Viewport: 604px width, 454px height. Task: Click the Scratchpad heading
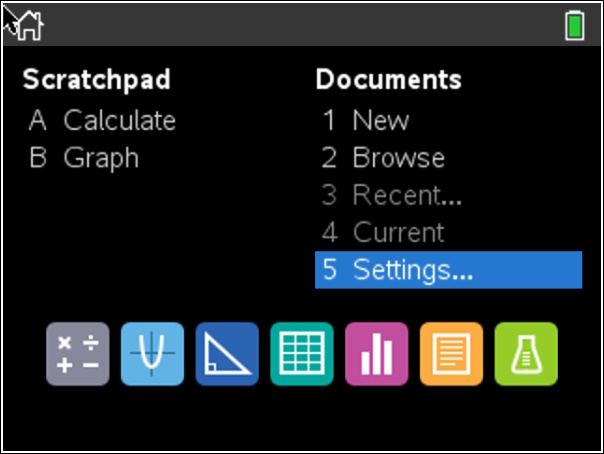pos(97,80)
